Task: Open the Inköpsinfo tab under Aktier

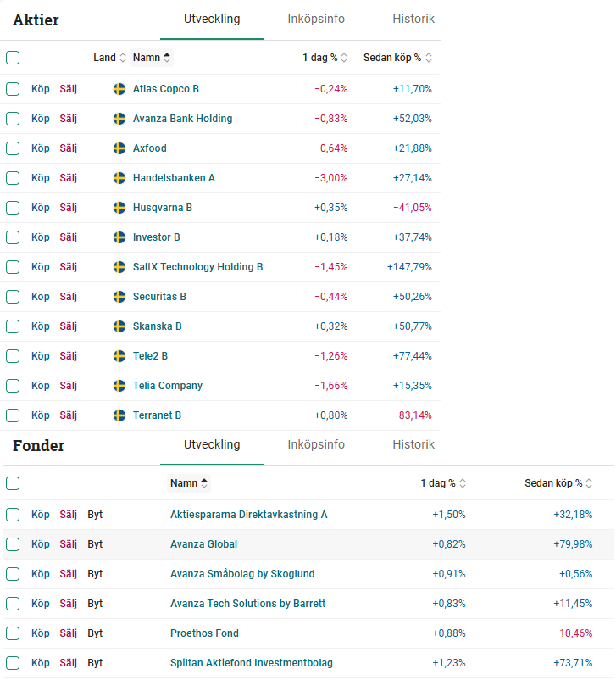Action: (x=316, y=19)
